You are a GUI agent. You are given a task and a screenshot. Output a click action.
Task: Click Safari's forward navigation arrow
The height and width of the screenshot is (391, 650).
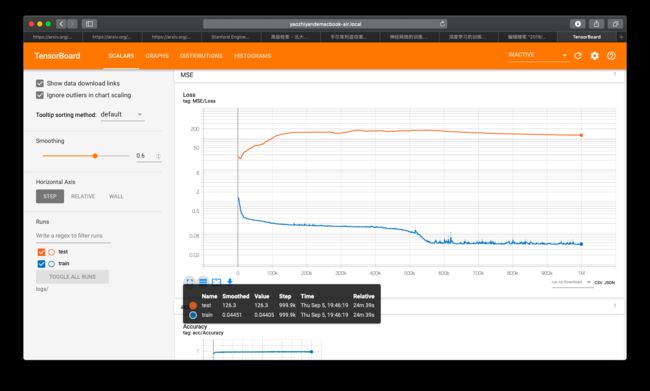point(72,24)
